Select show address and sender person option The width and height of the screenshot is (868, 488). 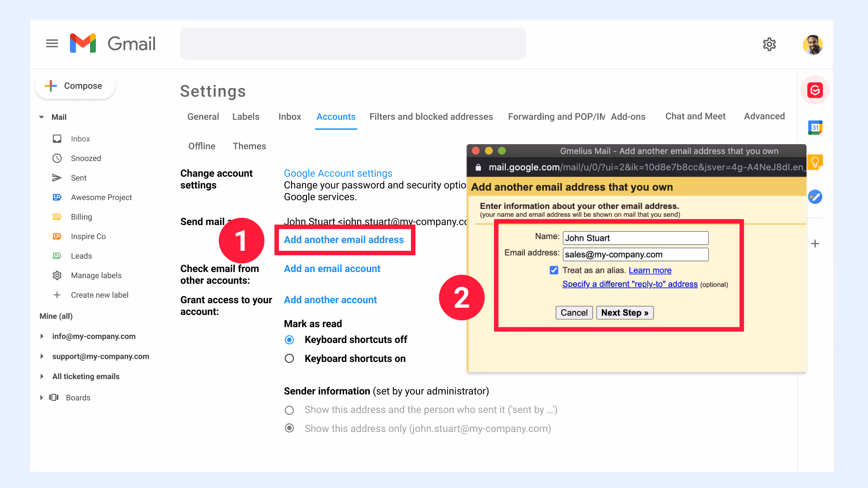[289, 410]
